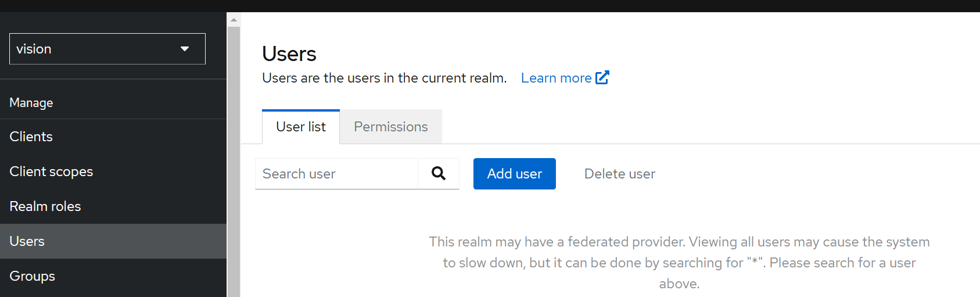The image size is (980, 297).
Task: Click the magnifying glass search icon
Action: point(439,173)
